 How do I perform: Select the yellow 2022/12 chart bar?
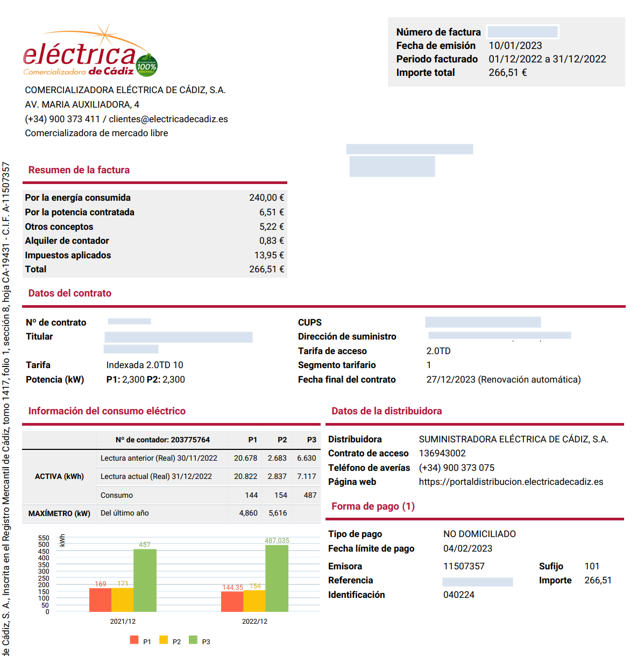pos(254,601)
